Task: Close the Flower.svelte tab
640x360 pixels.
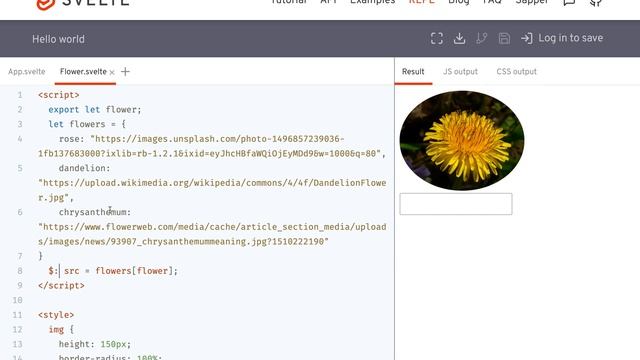Action: click(x=112, y=72)
